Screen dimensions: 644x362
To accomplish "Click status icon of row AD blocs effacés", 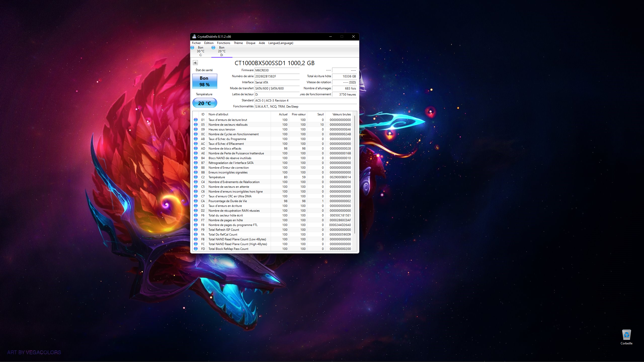I will pos(196,148).
